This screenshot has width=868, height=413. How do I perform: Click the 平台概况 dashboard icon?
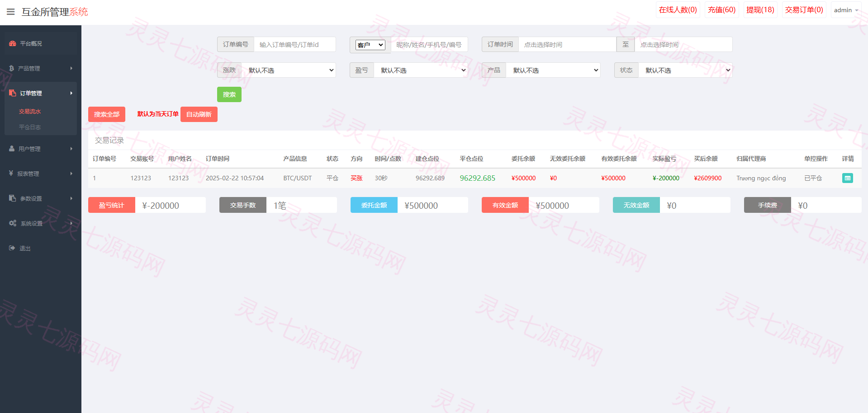click(x=13, y=43)
